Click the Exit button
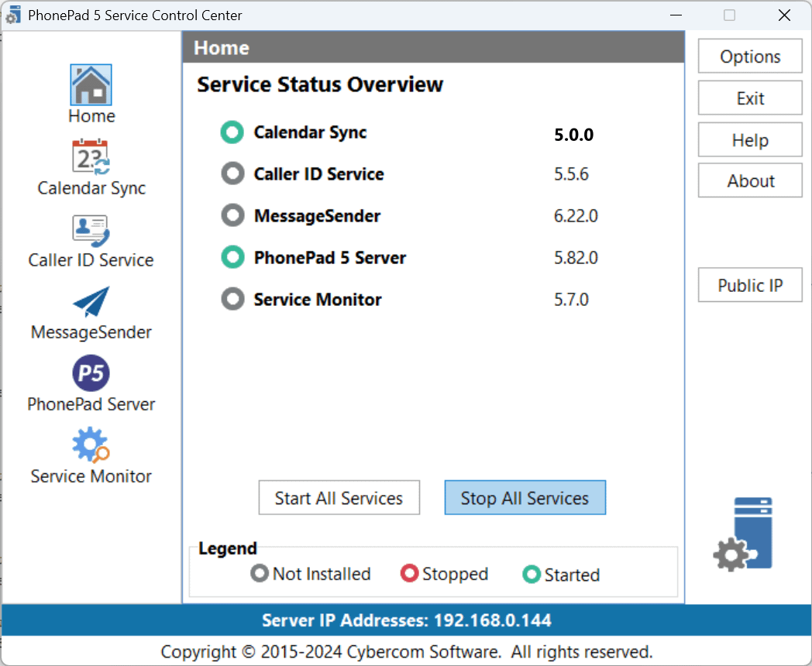The image size is (812, 666). [750, 98]
